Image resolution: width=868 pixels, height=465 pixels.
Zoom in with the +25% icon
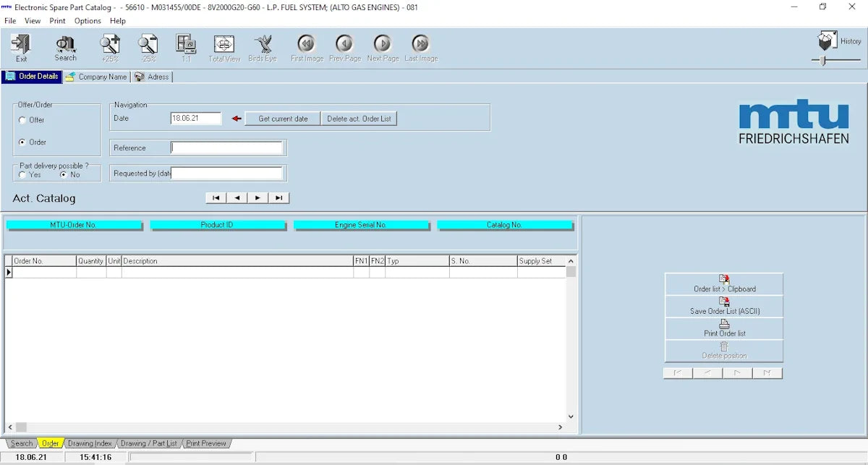coord(110,45)
